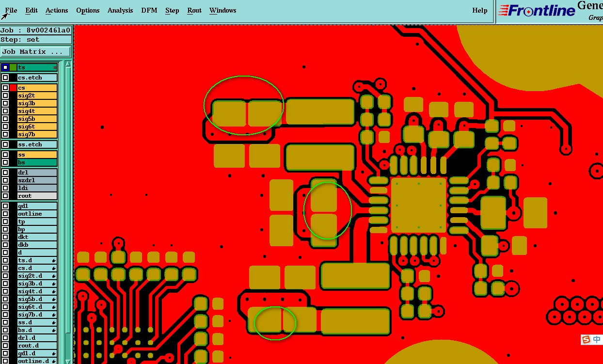Click the Job Matrix button

point(36,51)
